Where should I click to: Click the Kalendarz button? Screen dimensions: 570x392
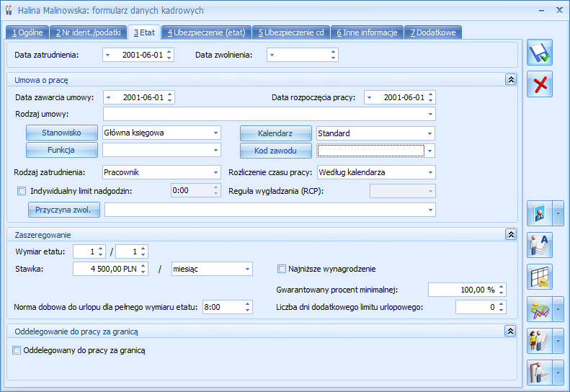pos(275,133)
